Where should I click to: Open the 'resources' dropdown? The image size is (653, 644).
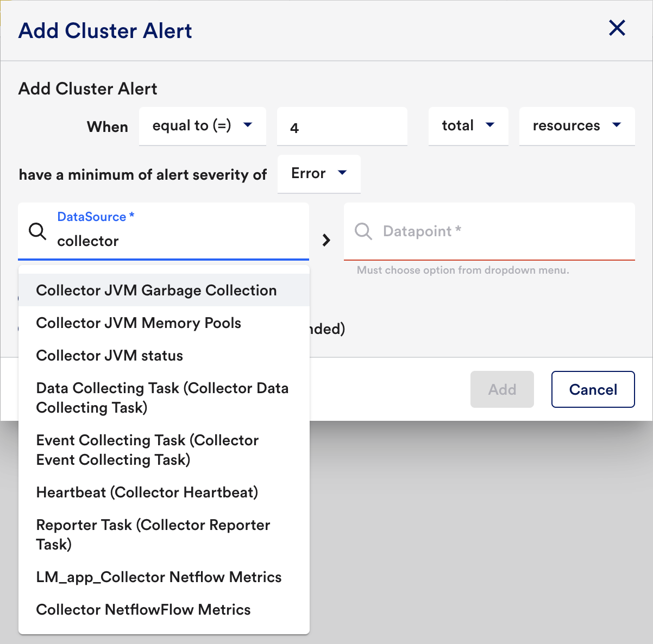[576, 126]
